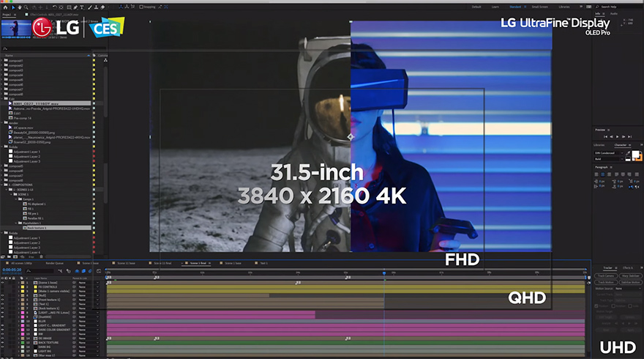Open the font family dropdown in Character
644x359 pixels.
[x=610, y=153]
